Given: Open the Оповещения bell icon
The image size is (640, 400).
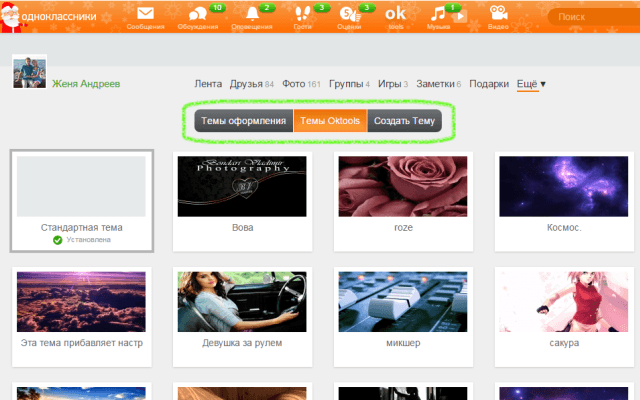Looking at the screenshot, I should coord(252,14).
